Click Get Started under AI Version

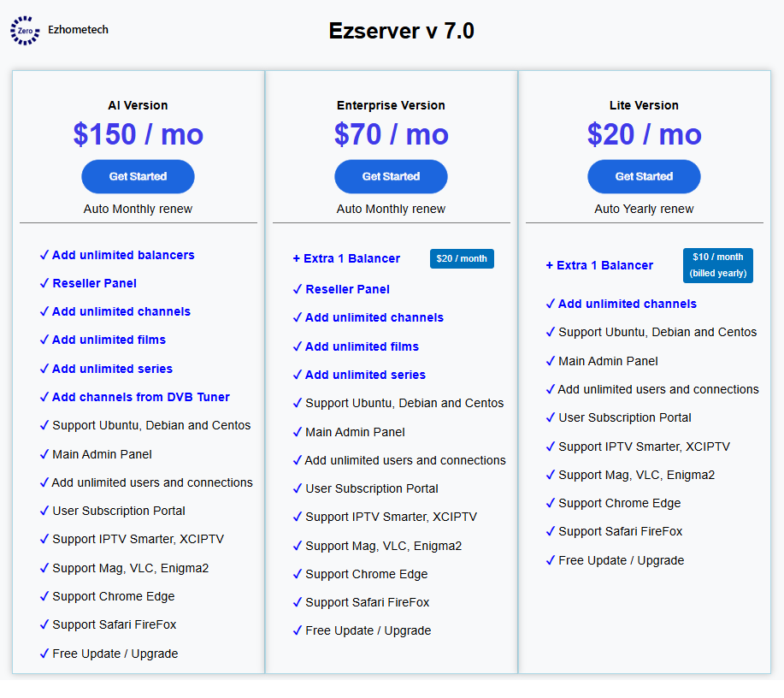point(138,176)
